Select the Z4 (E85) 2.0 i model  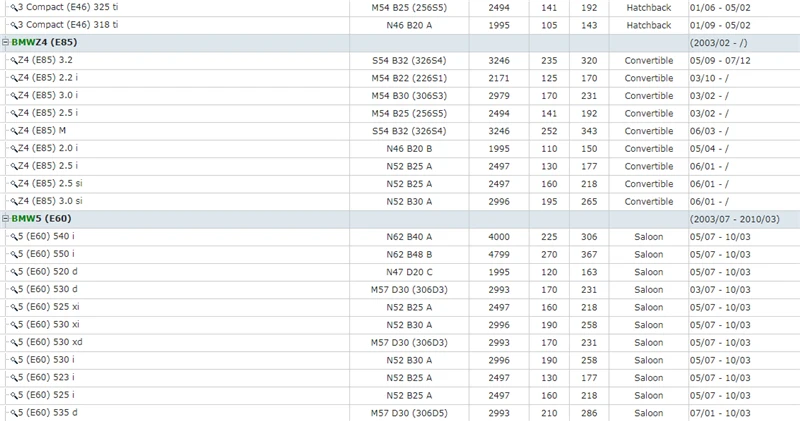[x=48, y=148]
